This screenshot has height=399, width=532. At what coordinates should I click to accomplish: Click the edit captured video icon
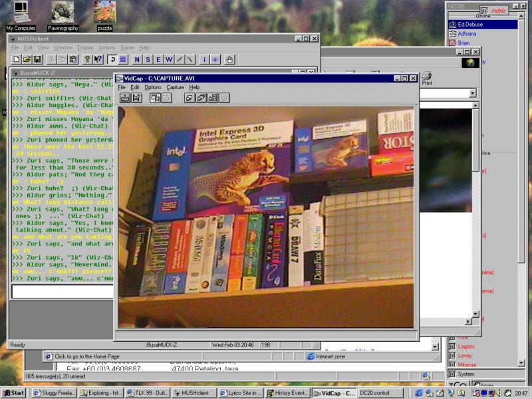(x=136, y=98)
